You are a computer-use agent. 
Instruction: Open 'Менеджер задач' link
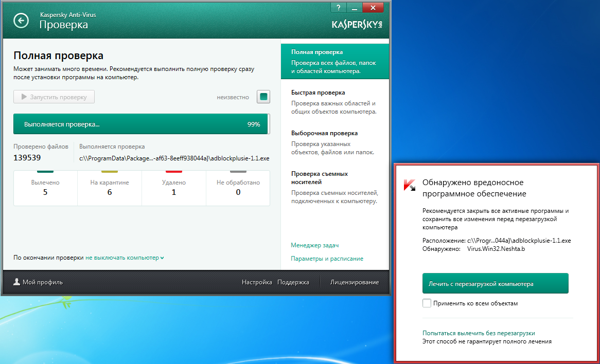pos(314,245)
